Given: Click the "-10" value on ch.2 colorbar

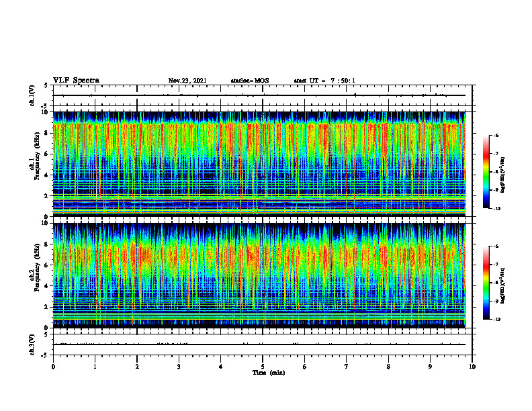Looking at the screenshot, I should tap(497, 320).
